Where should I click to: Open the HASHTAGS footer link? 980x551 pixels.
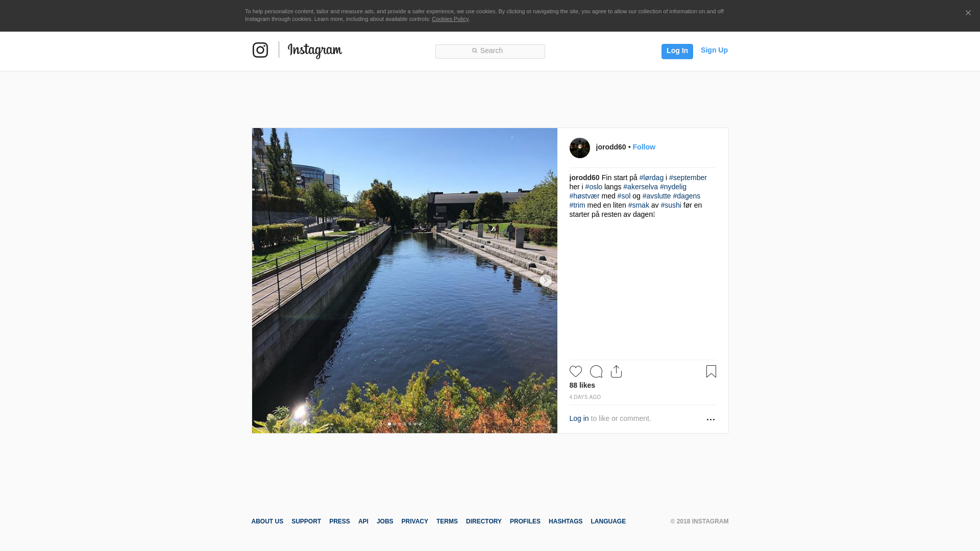565,521
